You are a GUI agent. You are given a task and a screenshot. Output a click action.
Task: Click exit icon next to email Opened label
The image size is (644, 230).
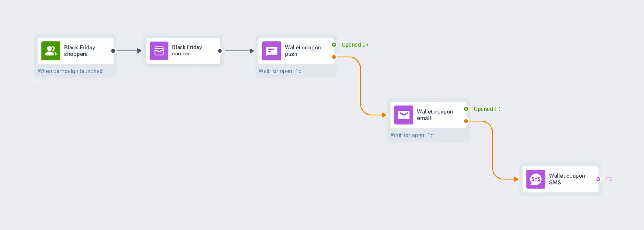[498, 109]
